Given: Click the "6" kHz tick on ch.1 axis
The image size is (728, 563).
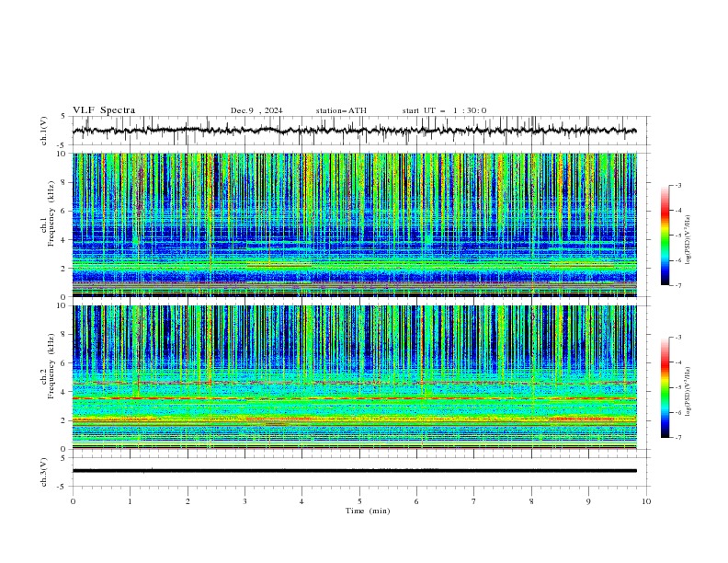Looking at the screenshot, I should (x=64, y=211).
